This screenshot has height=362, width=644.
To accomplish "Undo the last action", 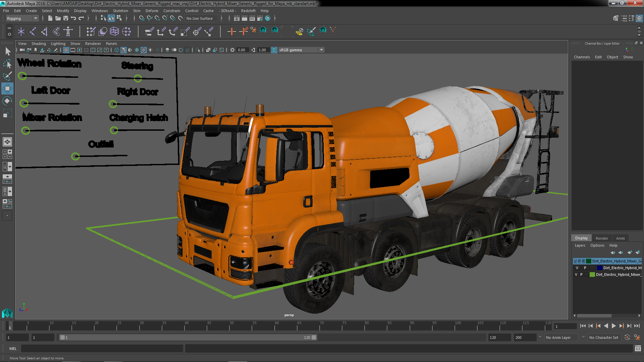I will (73, 18).
